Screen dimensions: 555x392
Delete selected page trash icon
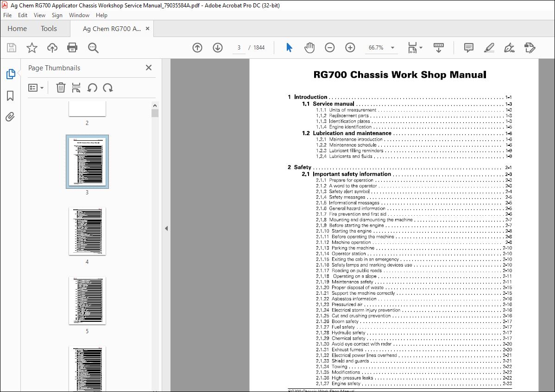pyautogui.click(x=61, y=87)
